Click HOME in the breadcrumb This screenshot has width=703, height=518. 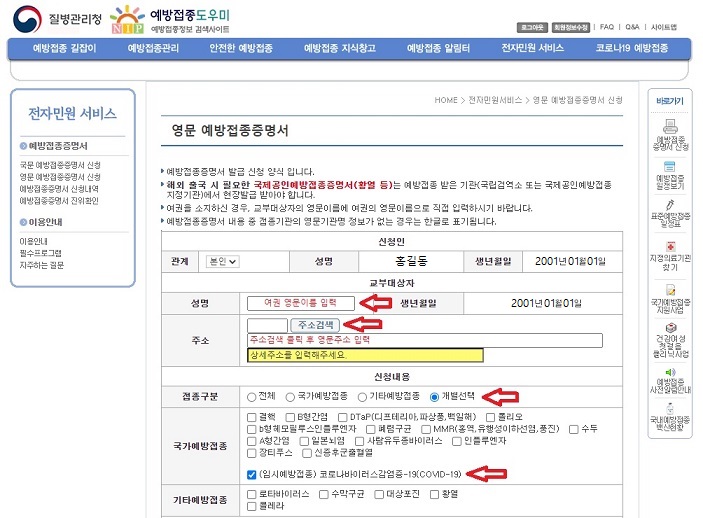(446, 100)
